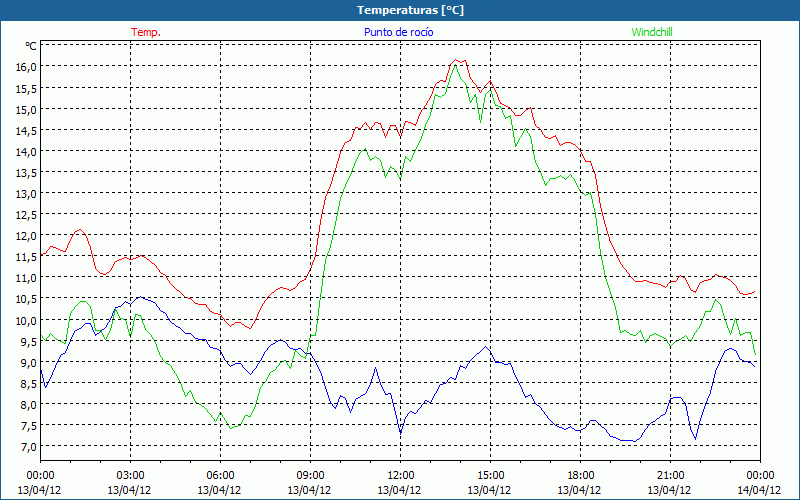Click the '8,0' y-axis value

pos(29,404)
